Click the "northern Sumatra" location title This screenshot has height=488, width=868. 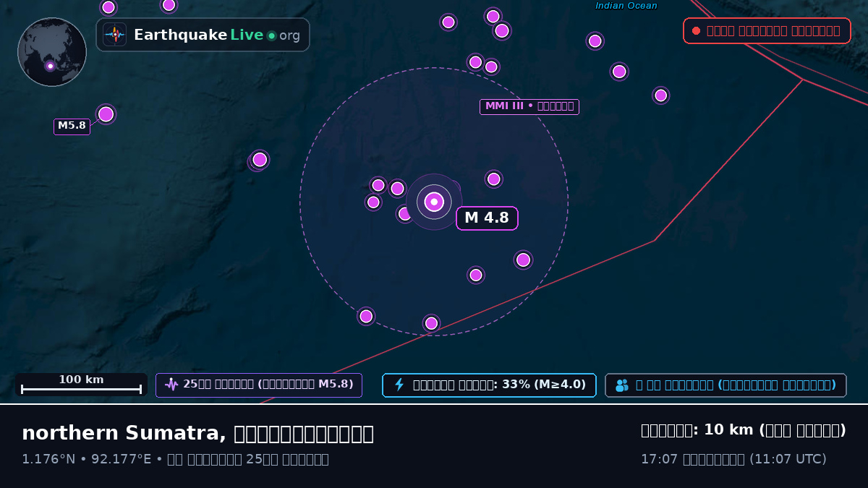[197, 433]
